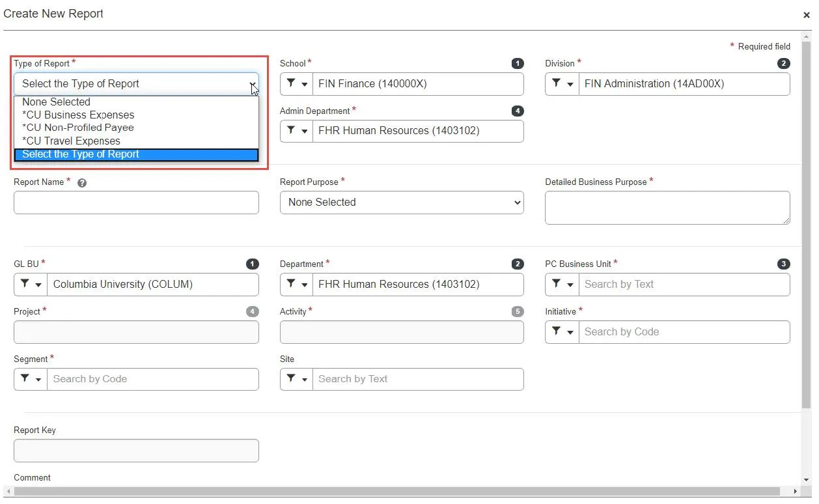Open the School filter icon dropdown

[x=296, y=84]
